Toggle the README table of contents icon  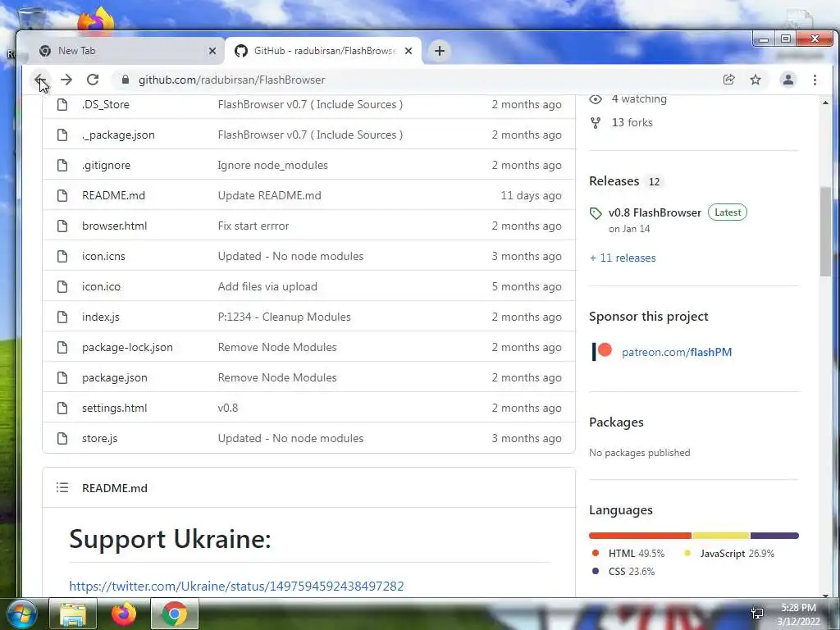point(62,487)
